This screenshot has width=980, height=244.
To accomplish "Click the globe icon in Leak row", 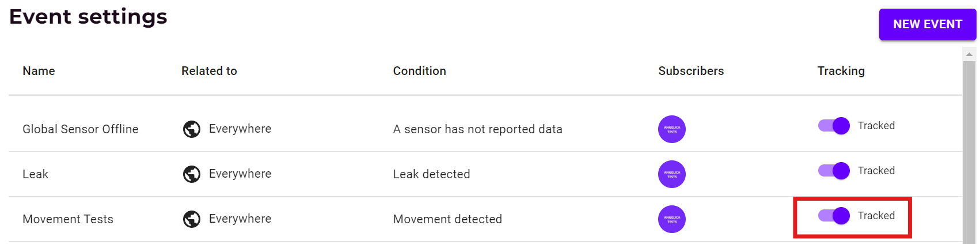I will (x=192, y=174).
